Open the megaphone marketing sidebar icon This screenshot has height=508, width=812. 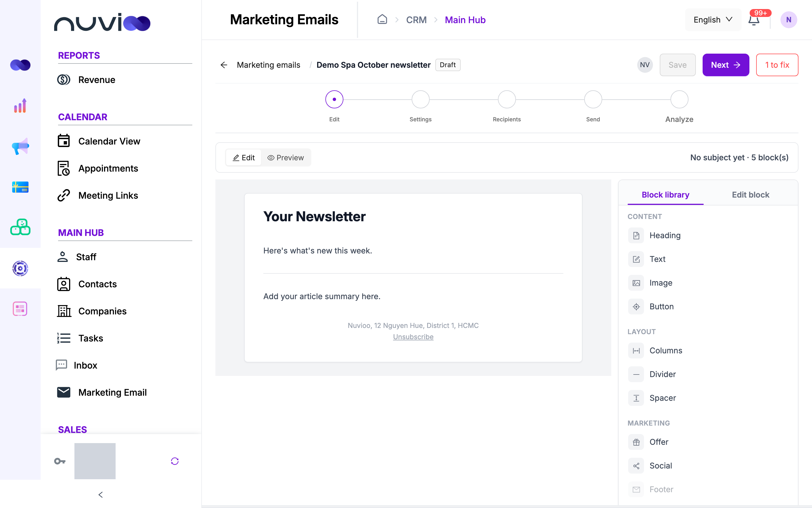pos(20,146)
